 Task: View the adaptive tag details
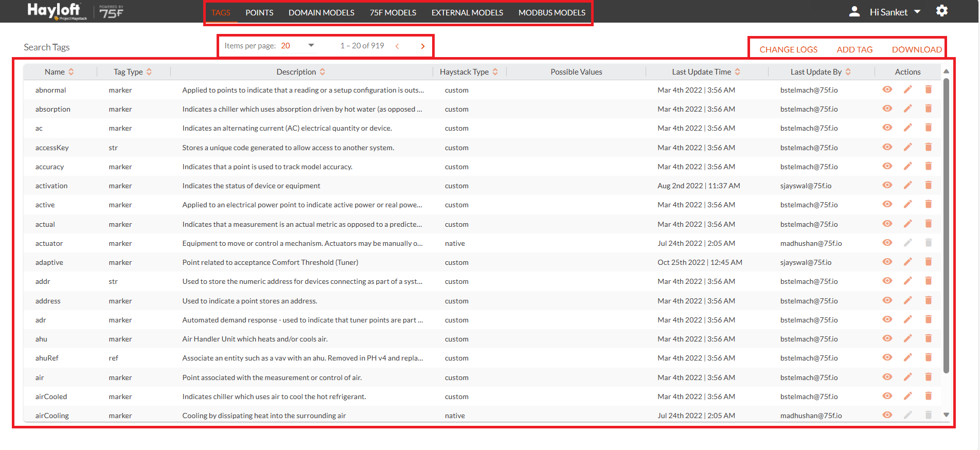(x=887, y=262)
